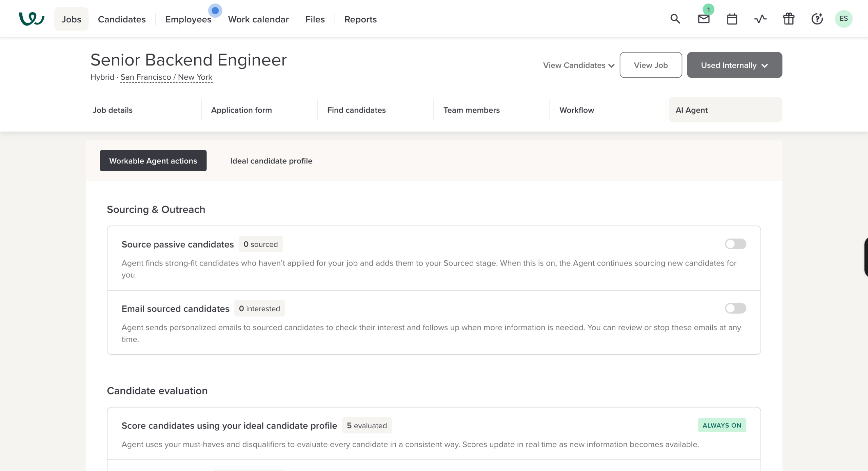This screenshot has height=471, width=868.
Task: Open the calendar icon in header
Action: 732,19
